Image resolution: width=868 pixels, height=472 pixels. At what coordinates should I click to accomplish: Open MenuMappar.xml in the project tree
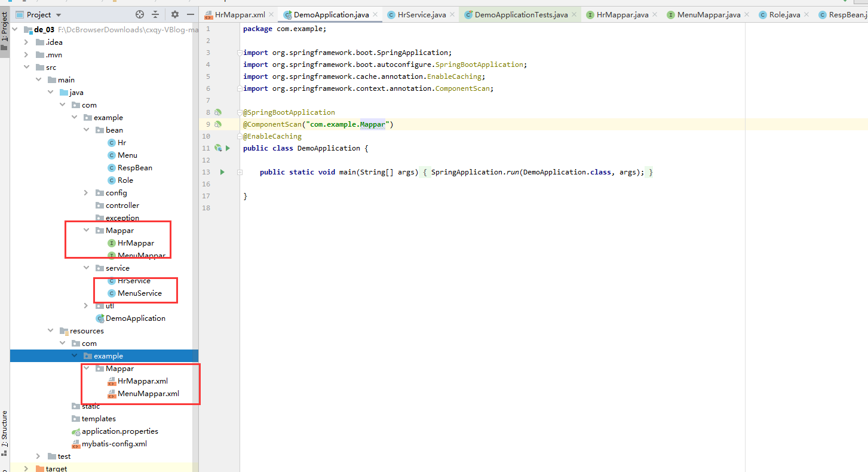coord(148,394)
